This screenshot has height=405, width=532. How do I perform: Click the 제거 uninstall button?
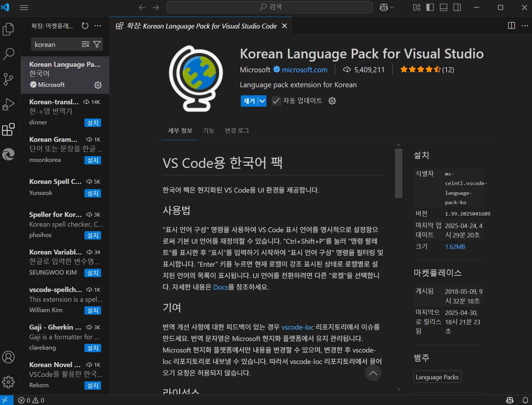coord(249,101)
